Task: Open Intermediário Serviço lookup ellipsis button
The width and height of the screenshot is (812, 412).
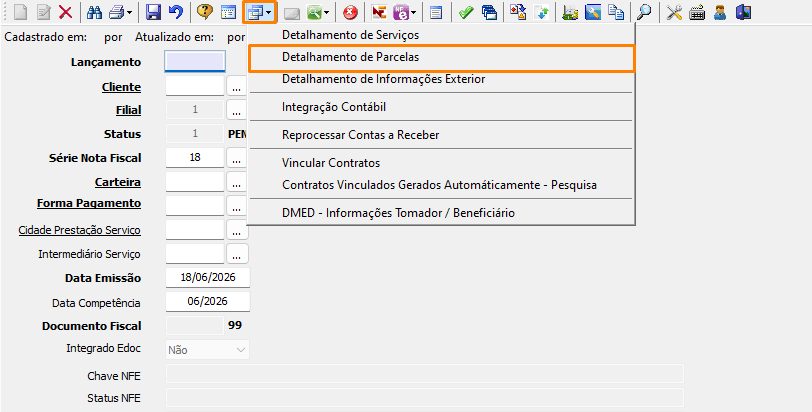Action: coord(237,254)
